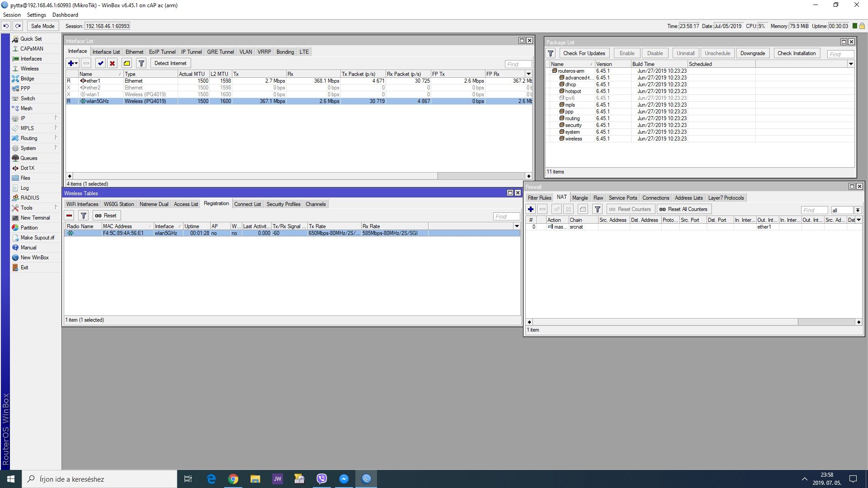The image size is (868, 488).
Task: Open the Settings menu
Action: 37,15
